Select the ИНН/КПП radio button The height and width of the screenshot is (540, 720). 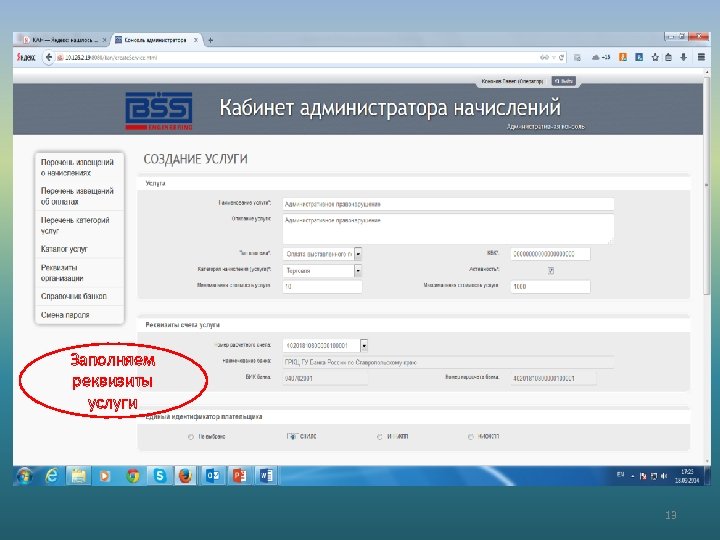click(380, 437)
